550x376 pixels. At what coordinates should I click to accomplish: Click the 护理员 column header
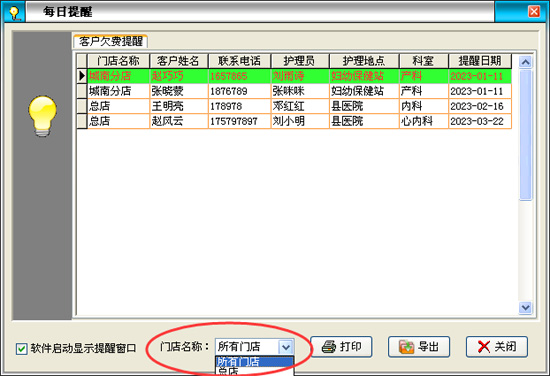(300, 61)
